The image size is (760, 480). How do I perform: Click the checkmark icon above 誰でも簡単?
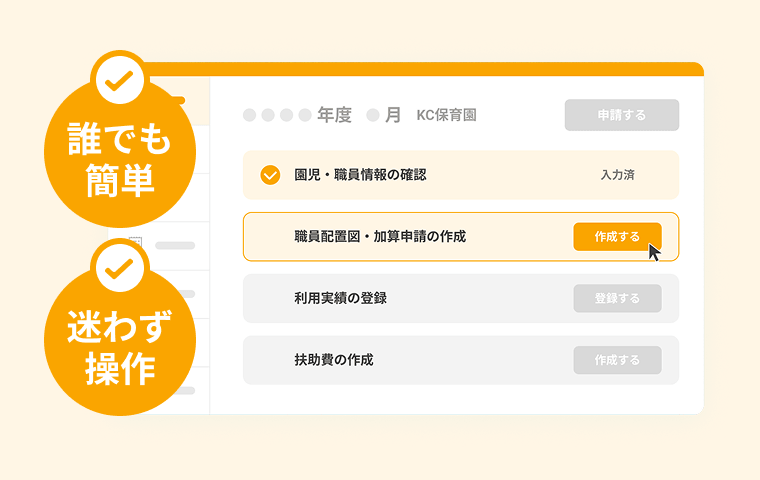click(x=119, y=80)
